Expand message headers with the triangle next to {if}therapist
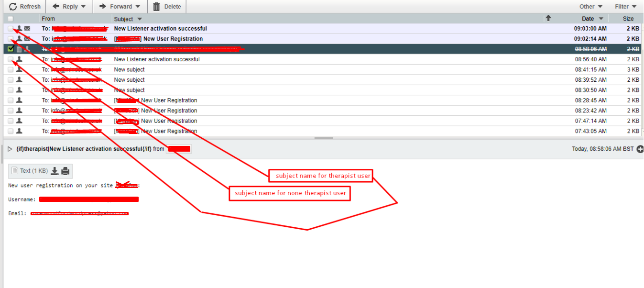This screenshot has height=288, width=644. coord(10,149)
